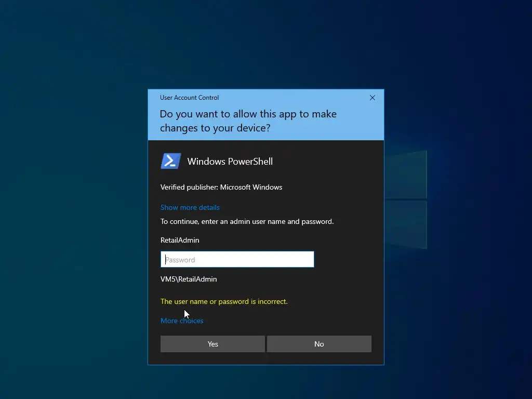Expand More choices for accounts
The width and height of the screenshot is (532, 399).
pos(182,321)
